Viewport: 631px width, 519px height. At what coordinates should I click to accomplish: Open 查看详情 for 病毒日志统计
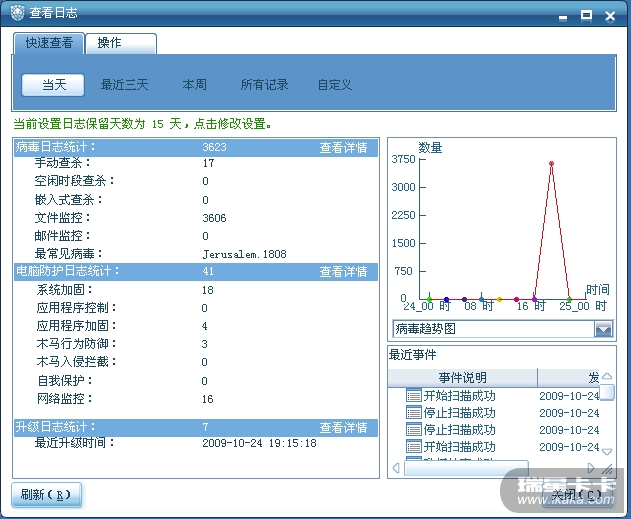[x=343, y=148]
